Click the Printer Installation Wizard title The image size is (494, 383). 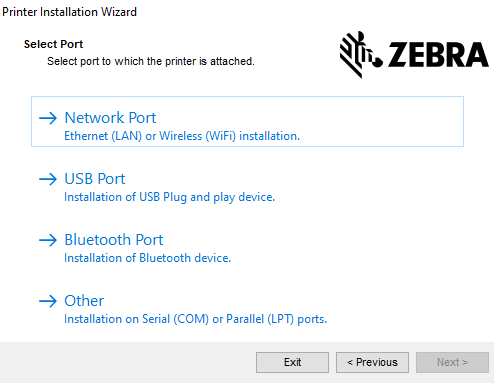pyautogui.click(x=69, y=12)
